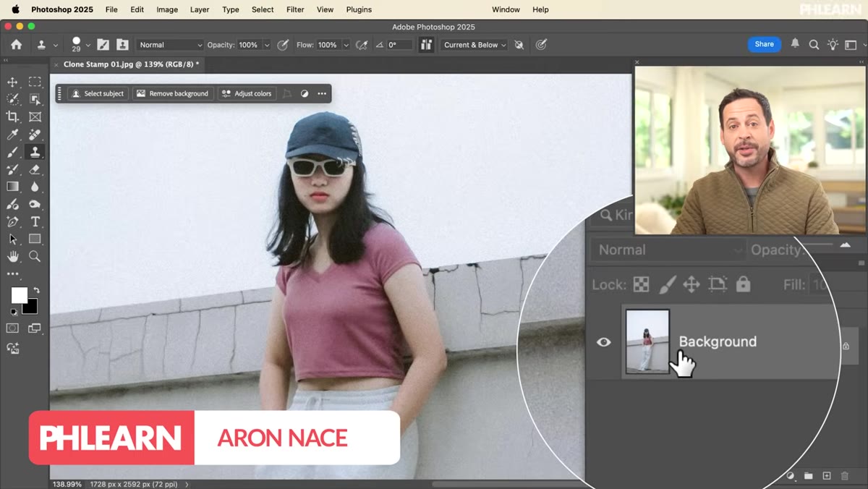Click the notifications bell icon
868x489 pixels.
point(795,44)
